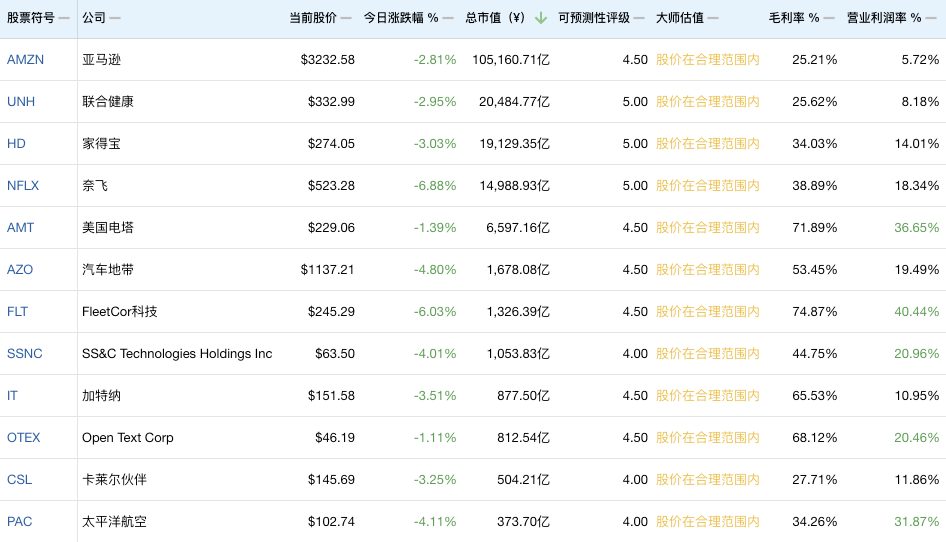Sort by 今日涨跌幅 % column header
This screenshot has height=542, width=946.
(x=401, y=18)
